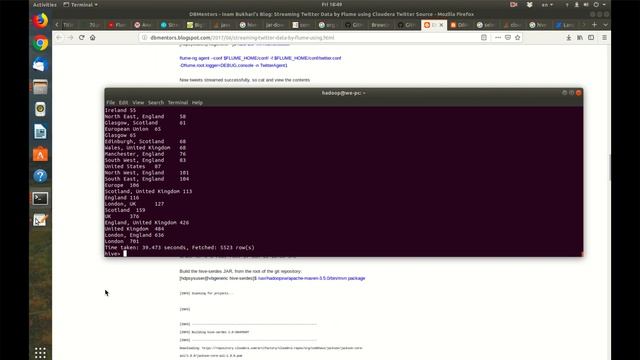Click 'London, England 636' output row

pos(134,235)
